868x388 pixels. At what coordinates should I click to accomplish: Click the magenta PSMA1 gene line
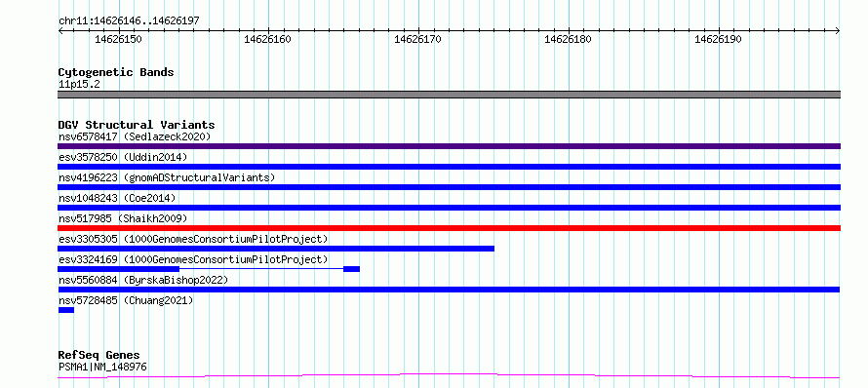(x=449, y=376)
